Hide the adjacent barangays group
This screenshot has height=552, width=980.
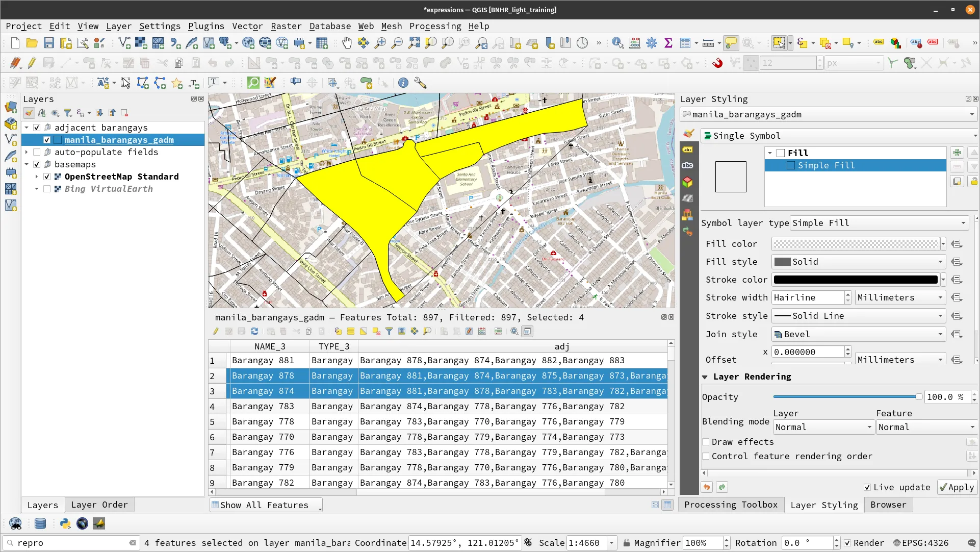click(x=37, y=128)
